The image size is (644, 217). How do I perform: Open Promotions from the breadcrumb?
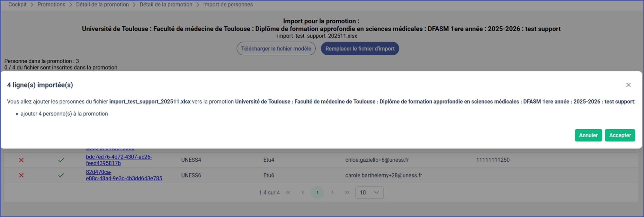tap(51, 5)
